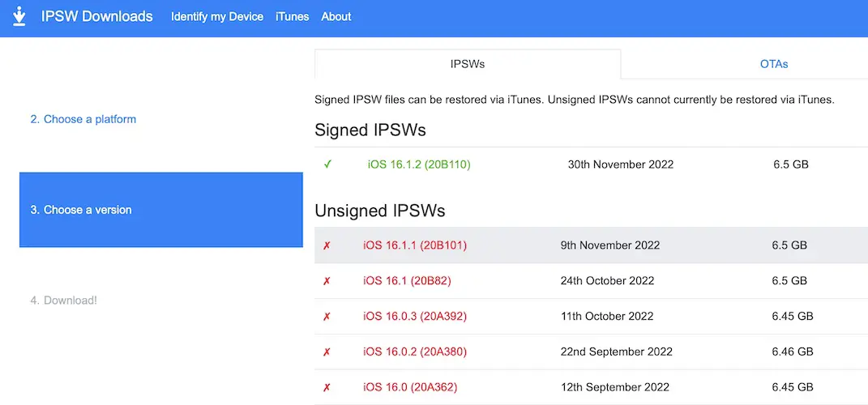Click the IPSW Downloads site title
Image resolution: width=868 pixels, height=405 pixels.
[97, 16]
